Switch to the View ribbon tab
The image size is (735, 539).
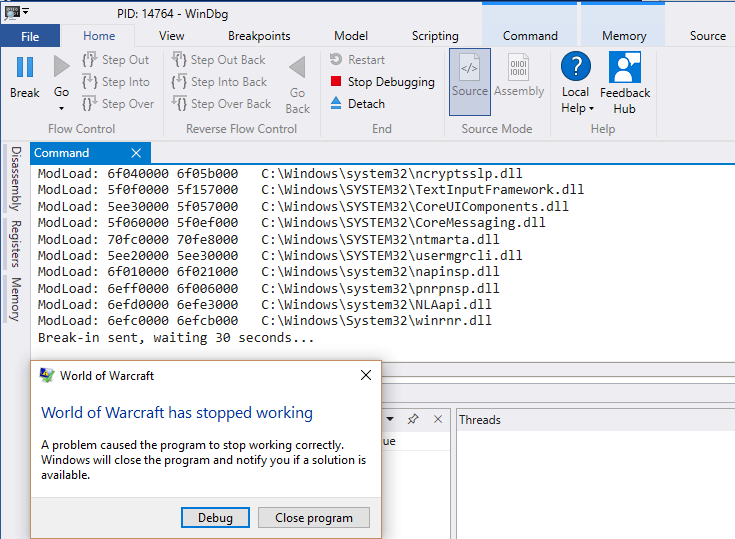click(172, 36)
